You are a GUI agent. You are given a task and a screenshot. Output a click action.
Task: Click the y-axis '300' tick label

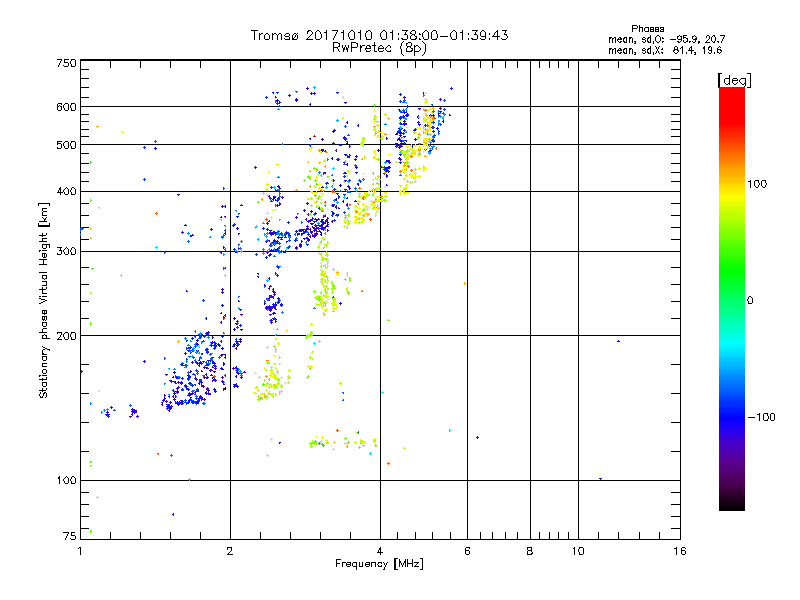pyautogui.click(x=66, y=252)
